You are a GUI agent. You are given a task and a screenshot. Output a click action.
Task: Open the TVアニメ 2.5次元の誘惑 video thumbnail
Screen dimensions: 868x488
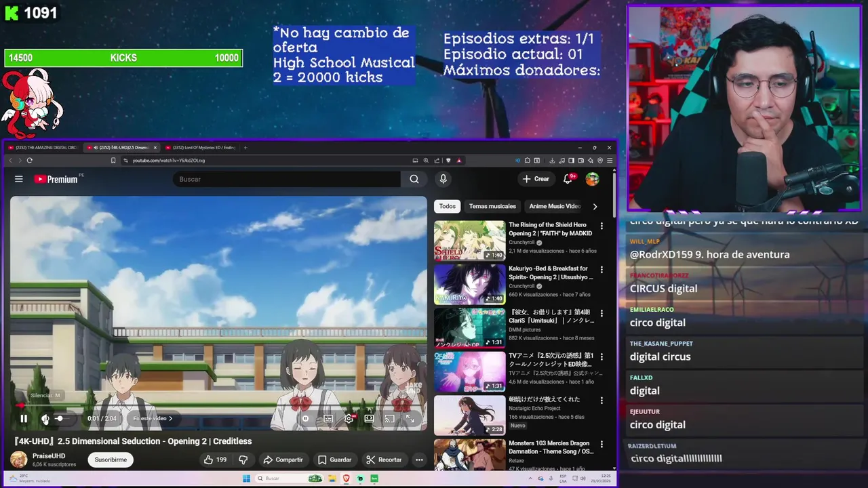point(469,371)
